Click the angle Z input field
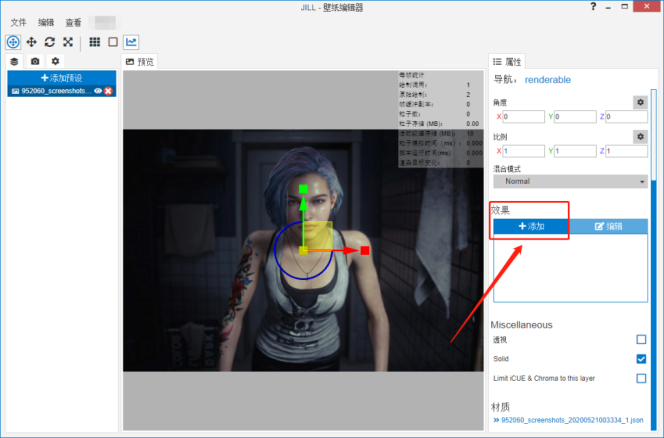This screenshot has width=664, height=438. (x=626, y=116)
